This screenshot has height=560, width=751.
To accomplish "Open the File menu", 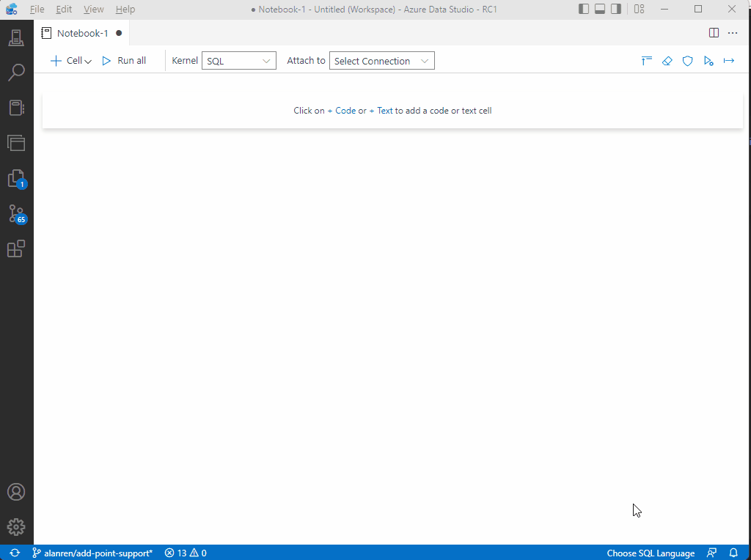I will click(36, 9).
